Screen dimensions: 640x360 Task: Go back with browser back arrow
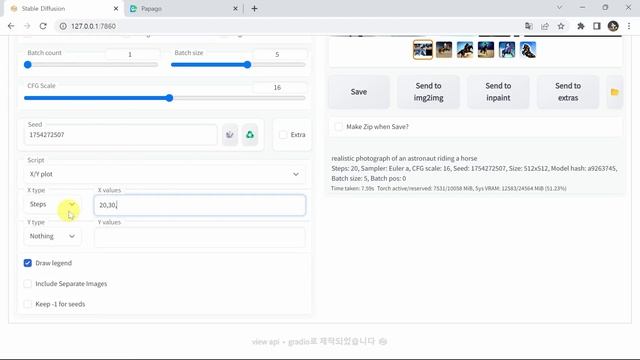pyautogui.click(x=11, y=26)
